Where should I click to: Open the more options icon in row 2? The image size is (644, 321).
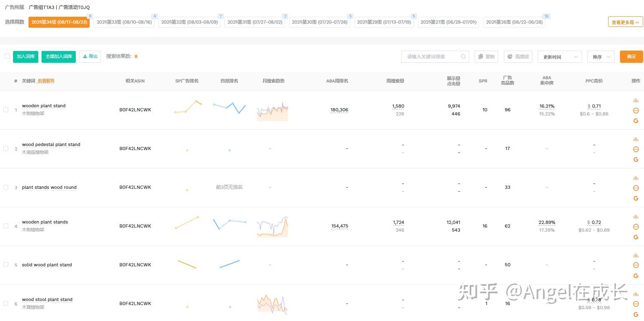635,149
